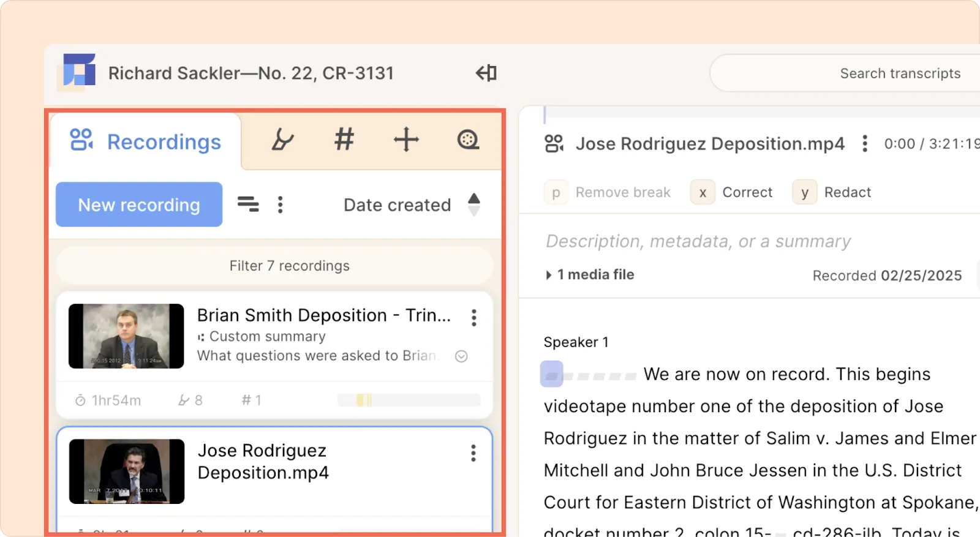980x537 pixels.
Task: Select the Brian Smith Deposition recording title
Action: [324, 315]
